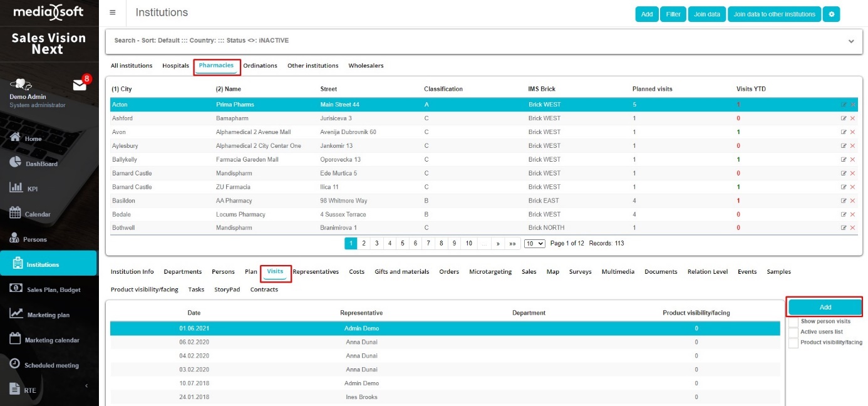Click delete icon for Bamapharm row
This screenshot has height=406, width=868.
852,118
